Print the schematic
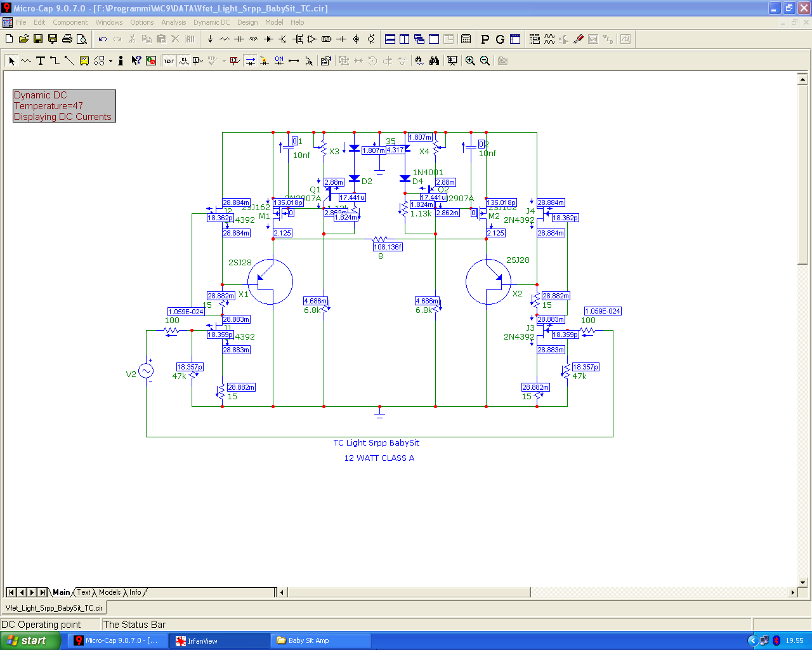Screen dimensions: 812x650 (x=67, y=39)
